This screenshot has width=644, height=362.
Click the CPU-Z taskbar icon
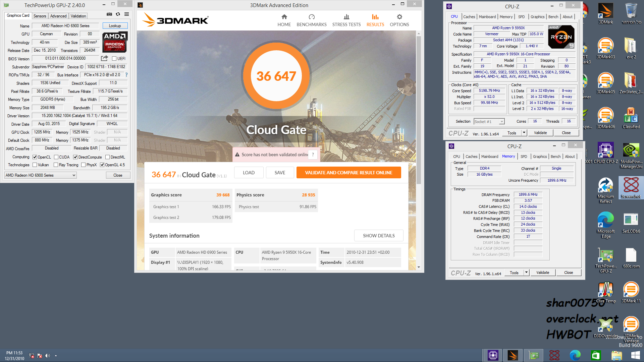tap(493, 355)
